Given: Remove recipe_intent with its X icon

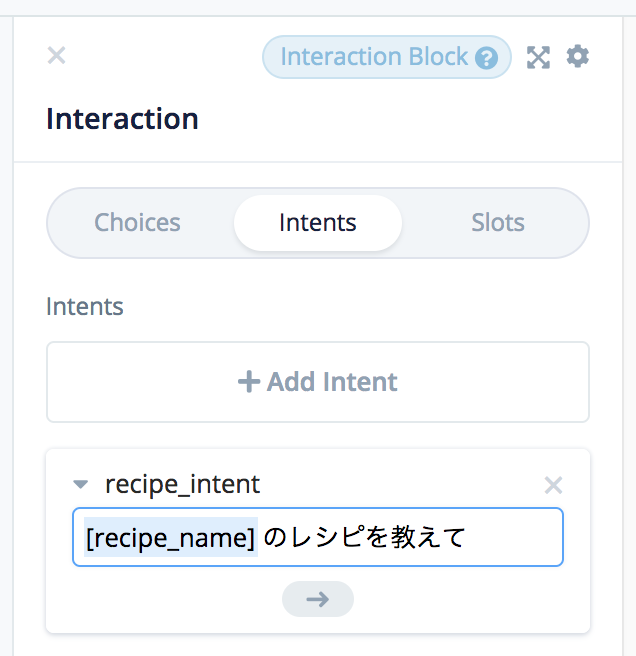Looking at the screenshot, I should coord(553,486).
